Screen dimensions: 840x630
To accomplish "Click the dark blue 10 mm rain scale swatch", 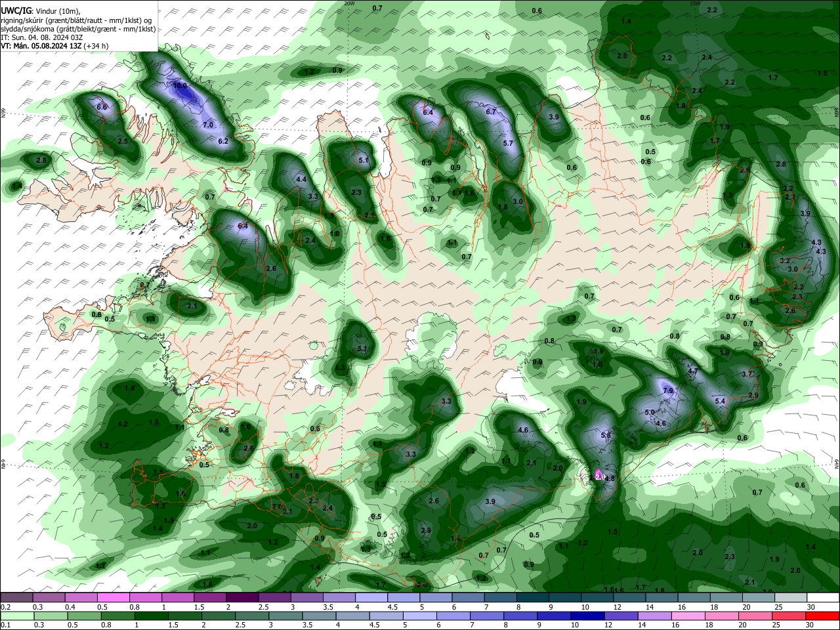I will click(x=586, y=616).
